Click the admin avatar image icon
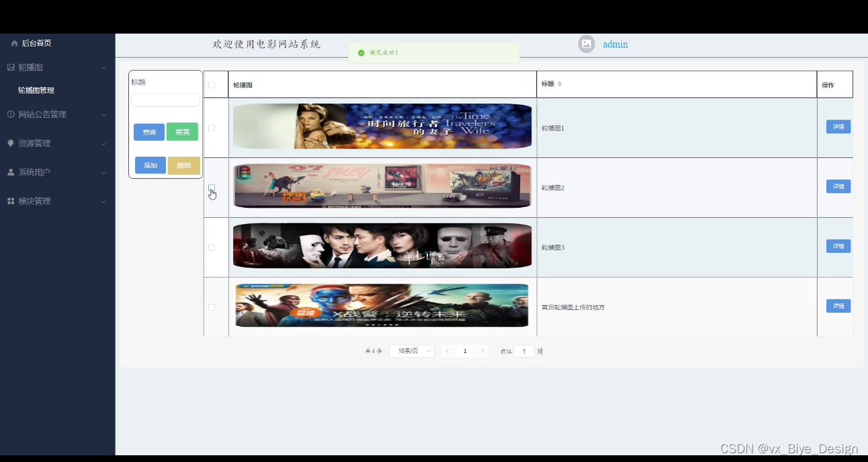Viewport: 868px width, 462px height. pyautogui.click(x=587, y=44)
